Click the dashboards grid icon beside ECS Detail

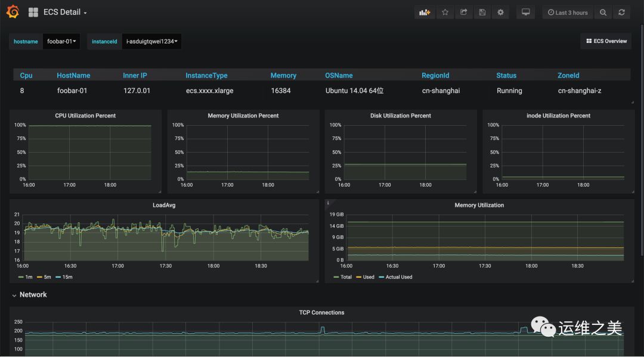[33, 13]
